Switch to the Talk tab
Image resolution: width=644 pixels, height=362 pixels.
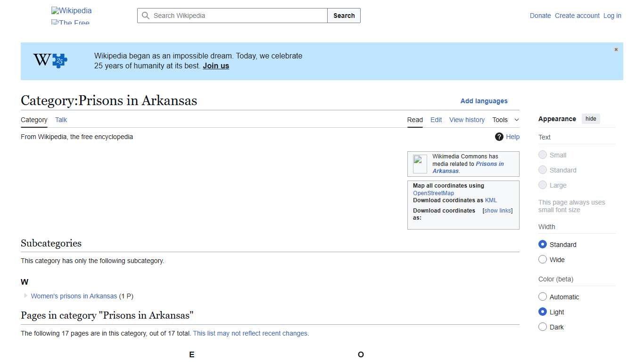pyautogui.click(x=61, y=120)
